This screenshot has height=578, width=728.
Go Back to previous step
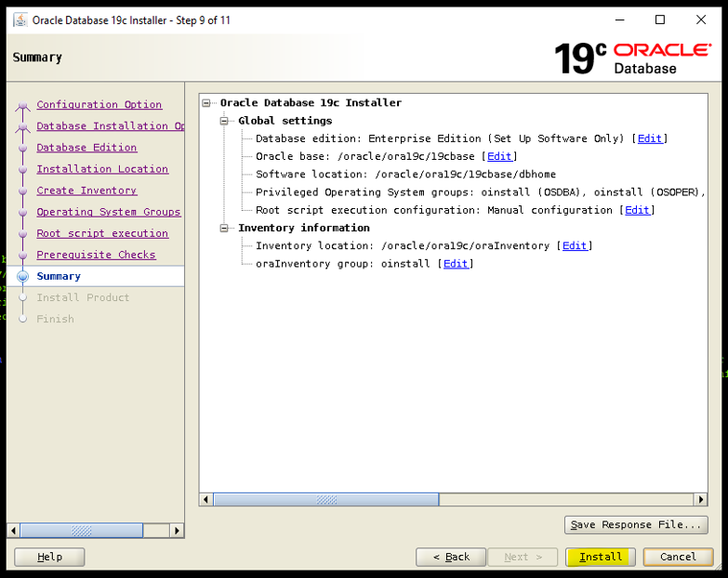point(451,557)
